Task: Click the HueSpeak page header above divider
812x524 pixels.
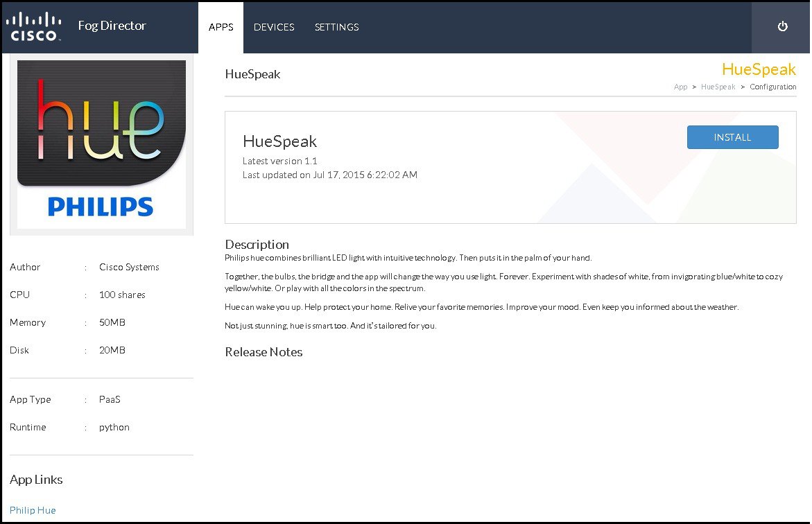Action: click(x=252, y=74)
